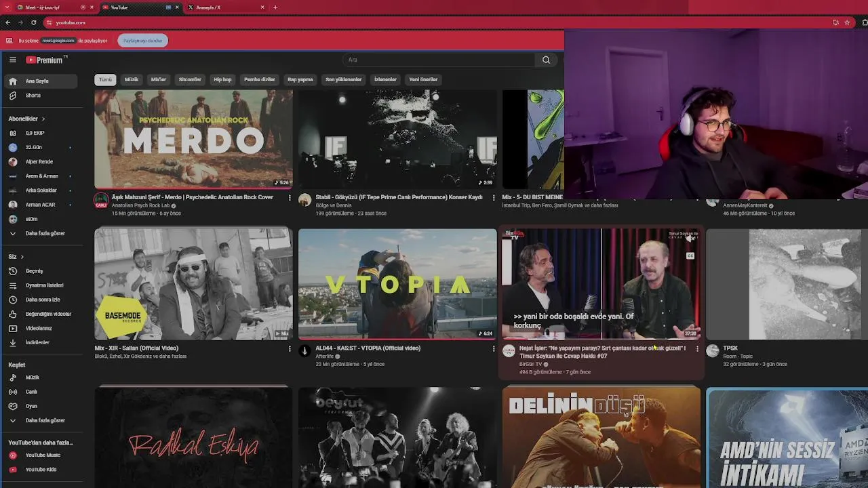Select the Son yüklenenler filter chip
868x488 pixels.
(x=344, y=79)
